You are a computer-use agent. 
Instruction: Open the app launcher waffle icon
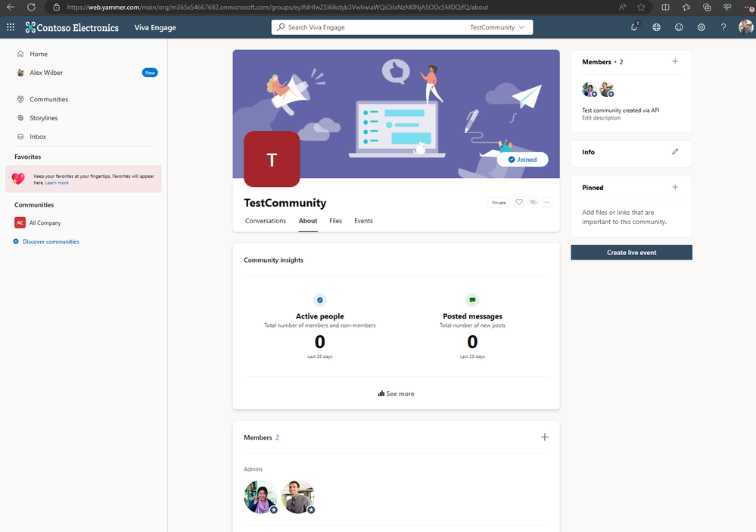click(11, 27)
